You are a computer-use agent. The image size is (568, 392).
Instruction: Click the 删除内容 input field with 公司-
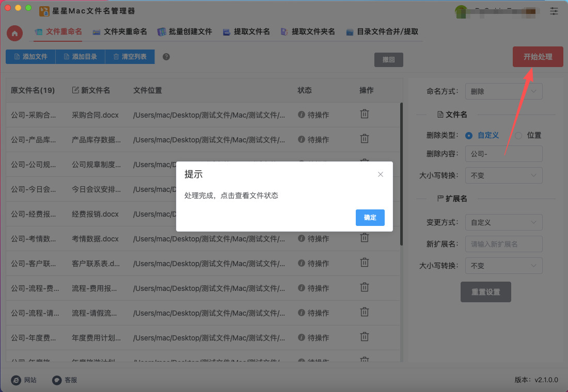(x=503, y=154)
